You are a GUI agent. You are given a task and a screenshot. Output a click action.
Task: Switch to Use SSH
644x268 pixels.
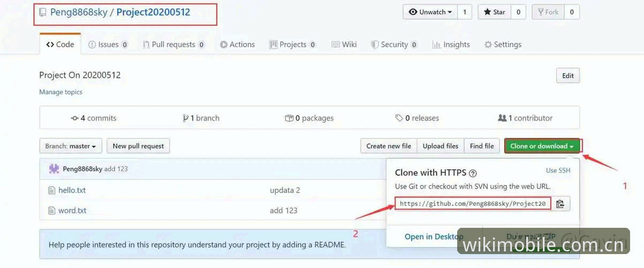point(558,170)
